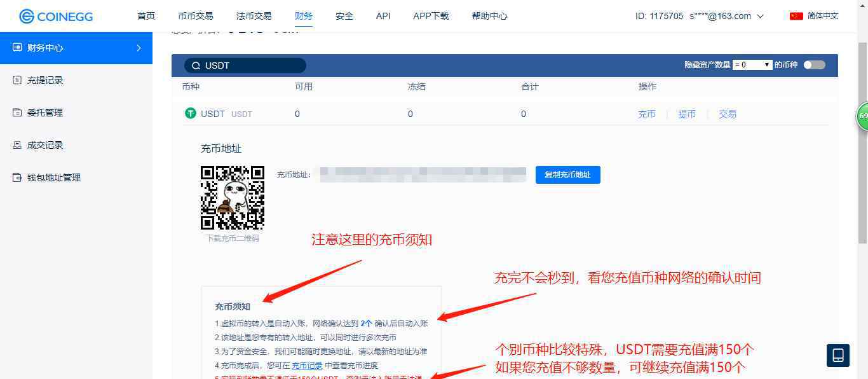Click the wallet address management sidebar icon
The width and height of the screenshot is (868, 379).
click(x=17, y=177)
